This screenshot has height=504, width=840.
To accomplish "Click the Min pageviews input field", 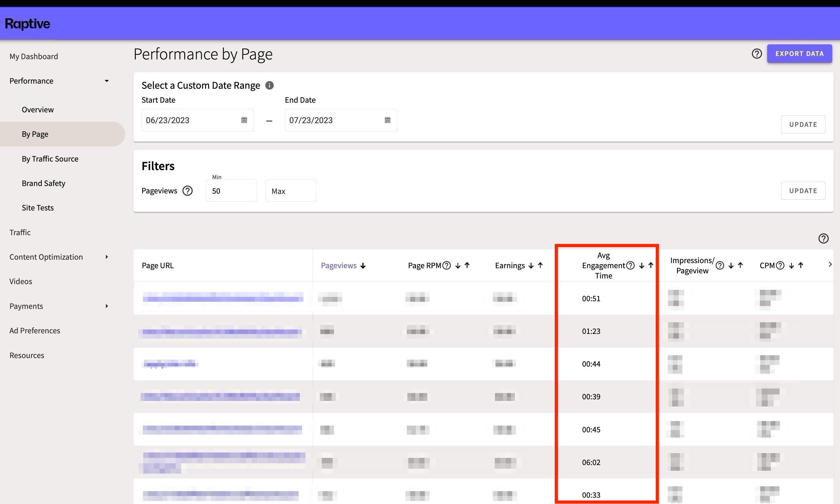I will tap(231, 191).
